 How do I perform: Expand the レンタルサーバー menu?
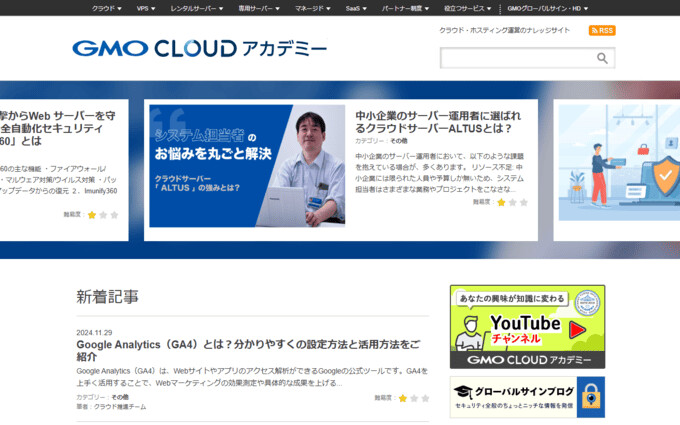pos(196,8)
